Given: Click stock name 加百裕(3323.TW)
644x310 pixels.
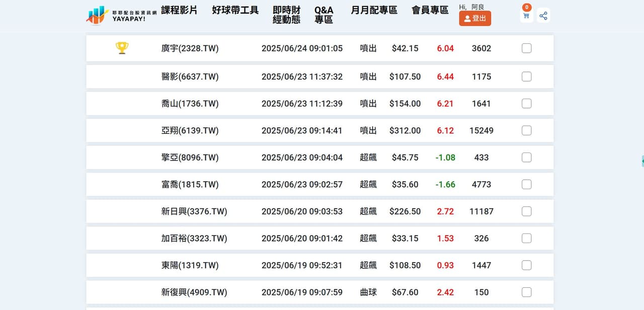Looking at the screenshot, I should tap(194, 238).
